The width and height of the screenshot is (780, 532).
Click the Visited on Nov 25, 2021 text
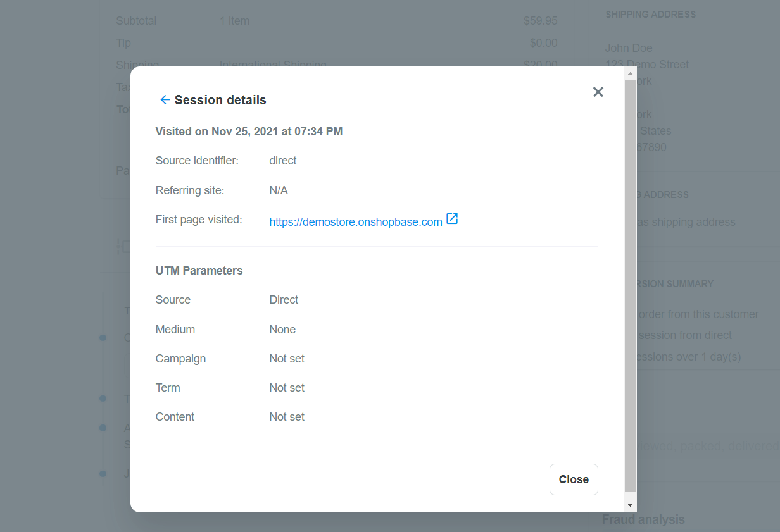[x=249, y=132]
